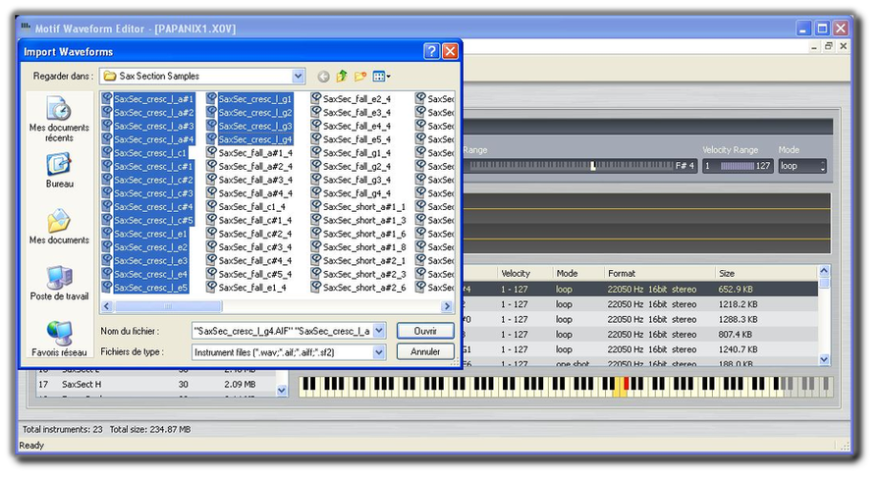This screenshot has height=479, width=878.
Task: Select the sample row sized 1288.3 KB
Action: [640, 319]
